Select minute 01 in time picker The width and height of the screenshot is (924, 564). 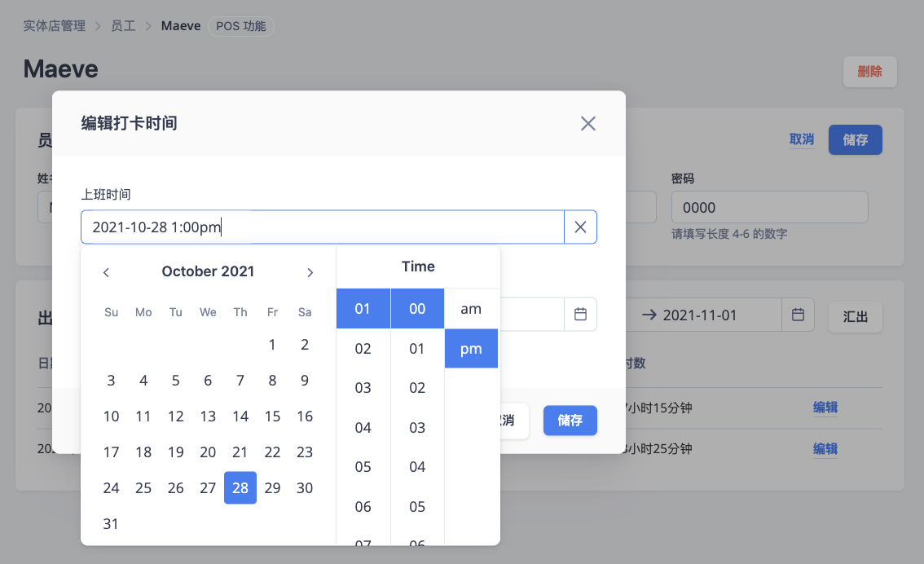pos(417,348)
